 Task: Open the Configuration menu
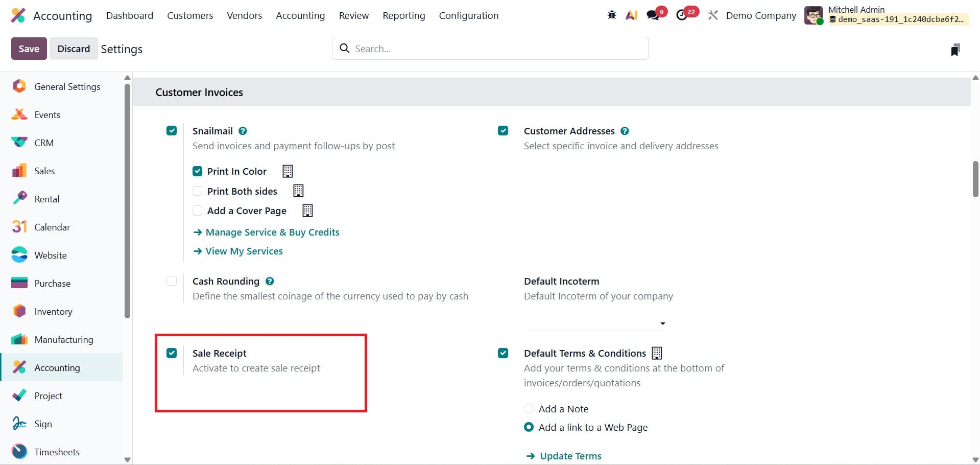click(469, 15)
